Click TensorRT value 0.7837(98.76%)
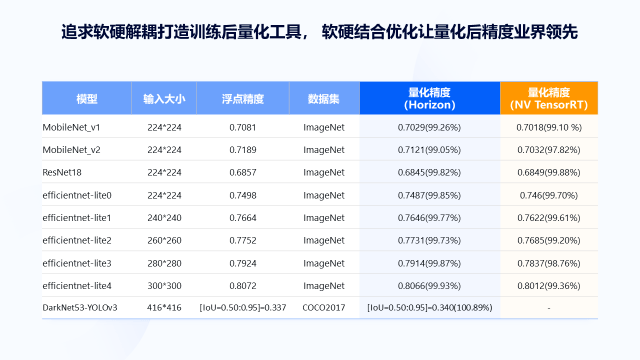Screen dimensions: 640x360 [x=549, y=263]
